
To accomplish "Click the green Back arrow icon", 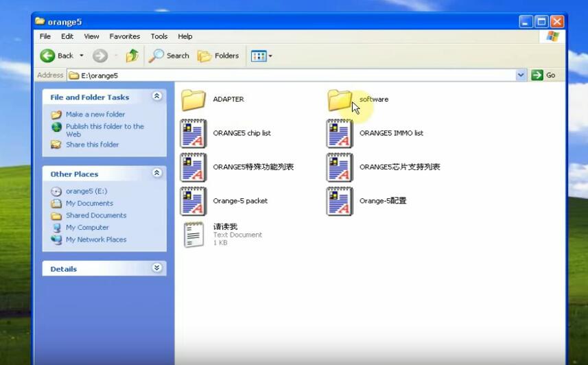I will [47, 56].
